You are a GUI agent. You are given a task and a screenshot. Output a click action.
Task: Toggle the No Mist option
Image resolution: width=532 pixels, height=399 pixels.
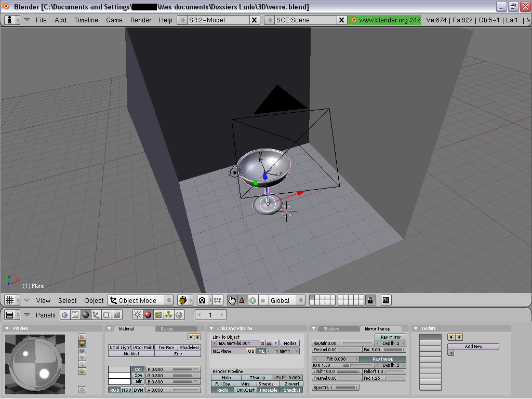(131, 353)
